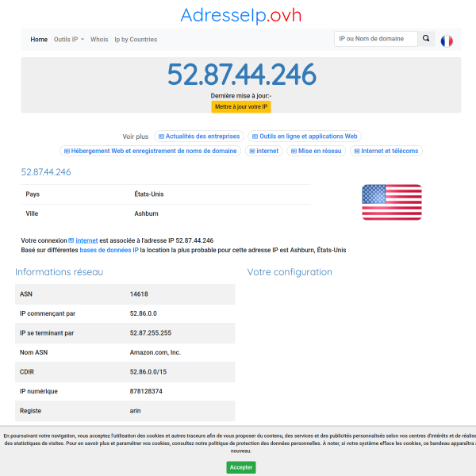
Task: Open the Ip by Countries page
Action: (136, 40)
